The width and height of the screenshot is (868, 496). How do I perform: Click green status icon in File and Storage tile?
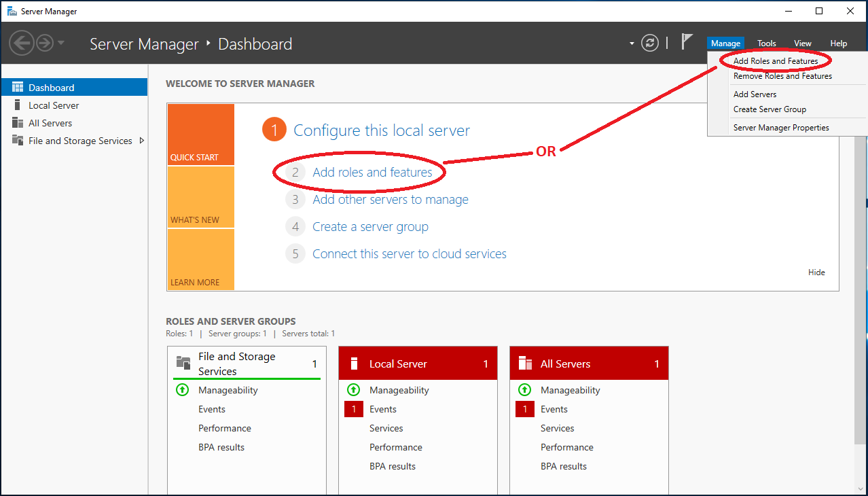[182, 390]
